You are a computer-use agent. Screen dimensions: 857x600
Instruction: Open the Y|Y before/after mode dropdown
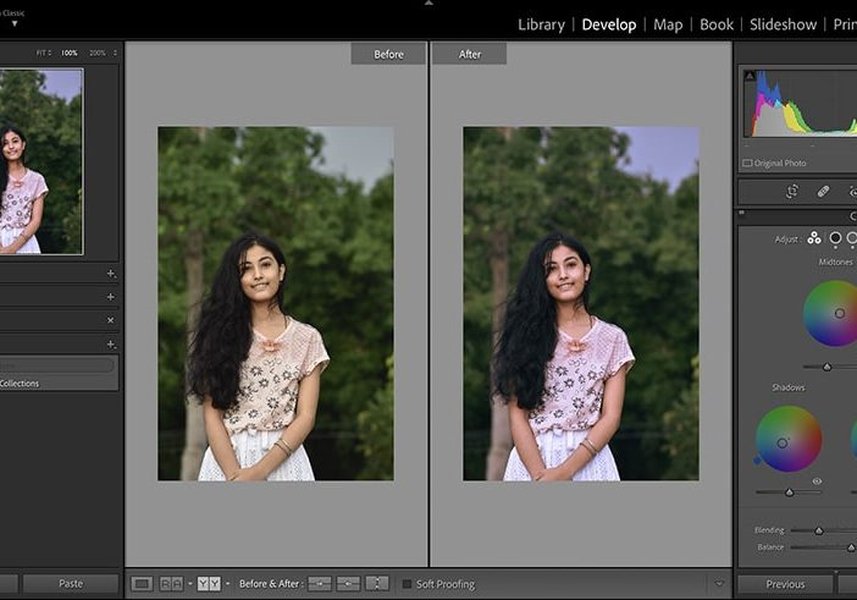point(228,584)
